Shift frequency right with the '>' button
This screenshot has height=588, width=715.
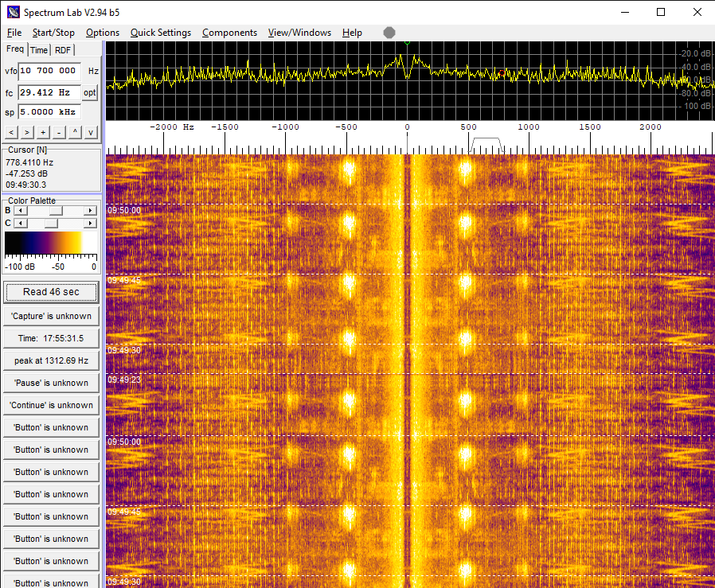[27, 133]
